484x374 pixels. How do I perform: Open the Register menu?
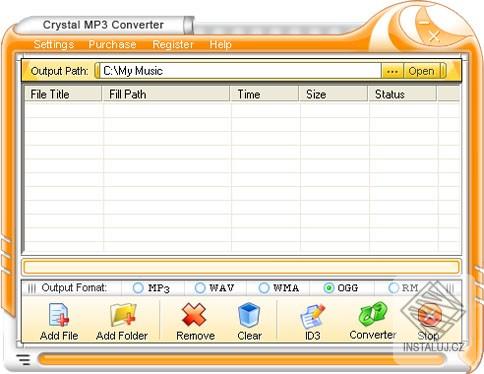click(173, 44)
